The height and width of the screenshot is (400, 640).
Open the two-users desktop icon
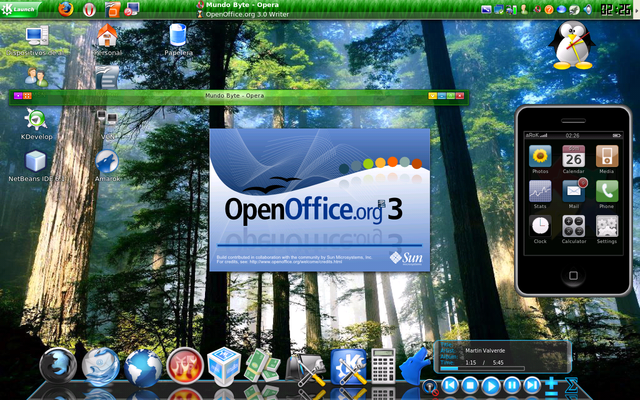(x=36, y=78)
